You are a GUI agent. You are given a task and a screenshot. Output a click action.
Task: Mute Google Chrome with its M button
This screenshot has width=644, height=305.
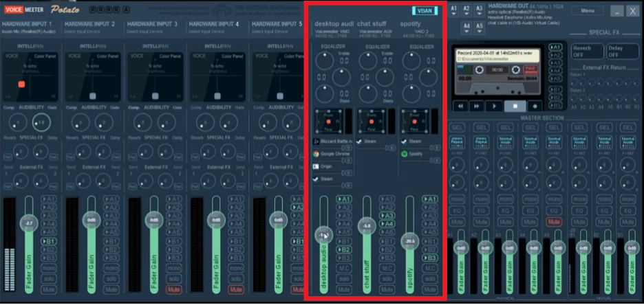click(348, 160)
